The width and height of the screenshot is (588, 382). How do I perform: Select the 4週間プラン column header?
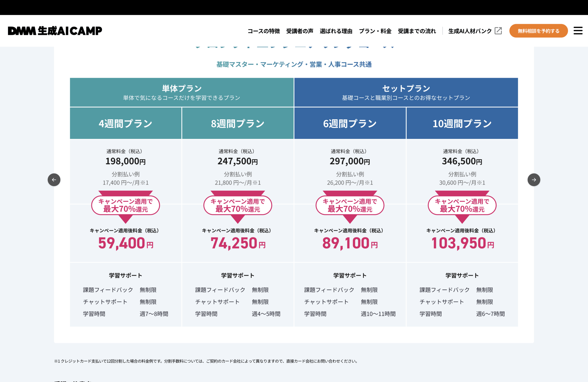tap(126, 123)
